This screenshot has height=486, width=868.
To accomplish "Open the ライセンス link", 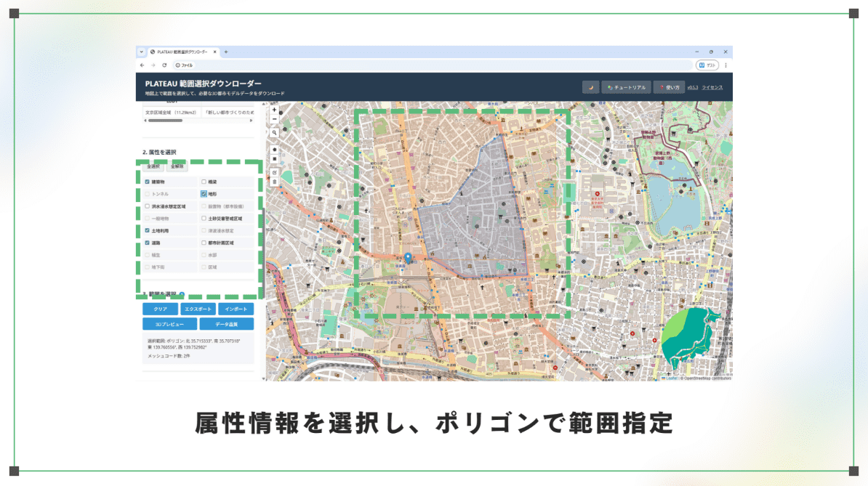I will click(712, 87).
